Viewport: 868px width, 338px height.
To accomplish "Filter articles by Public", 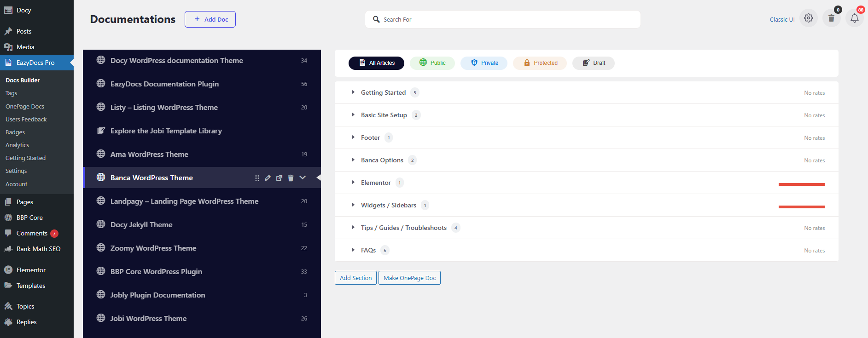I will pyautogui.click(x=432, y=63).
